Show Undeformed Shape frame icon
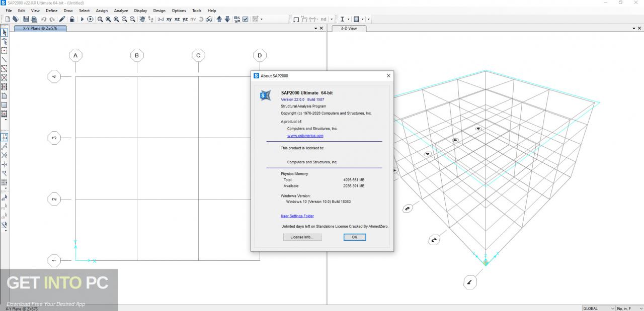The width and height of the screenshot is (644, 311). pos(296,19)
